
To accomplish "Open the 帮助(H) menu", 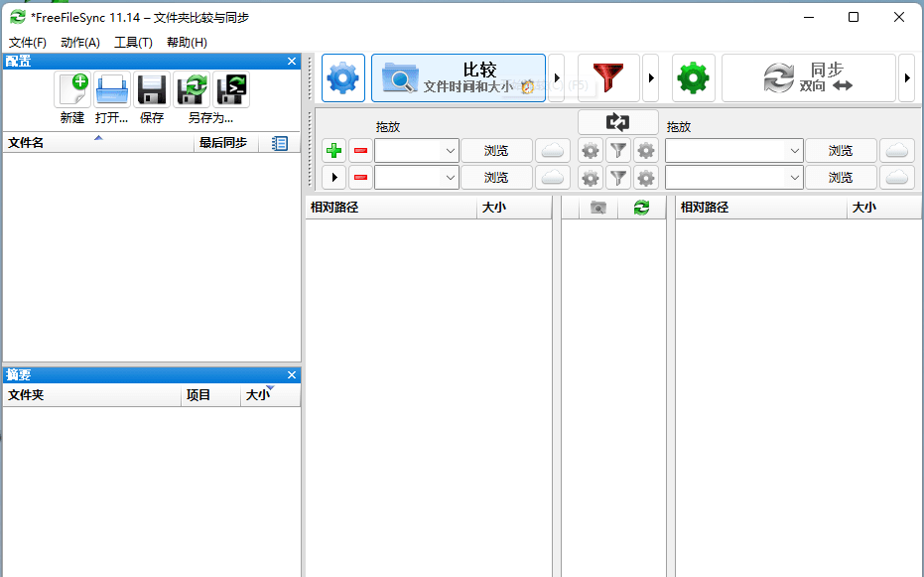I will [187, 43].
